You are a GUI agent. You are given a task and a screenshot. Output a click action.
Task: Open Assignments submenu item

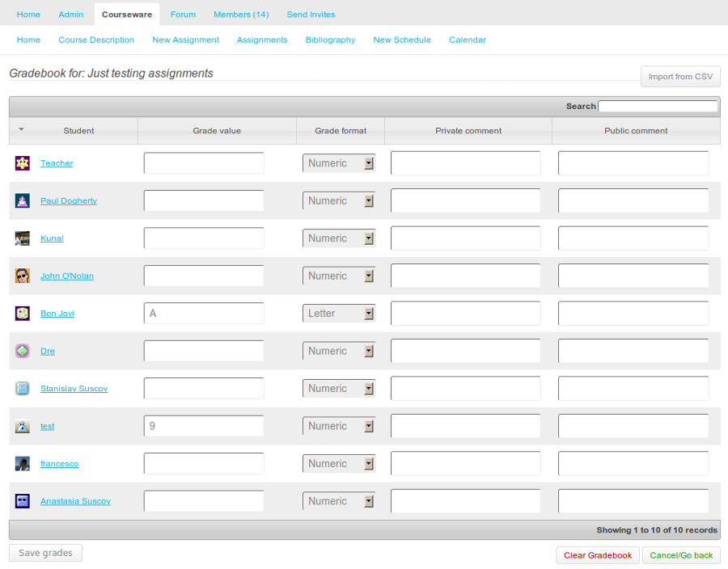(262, 40)
